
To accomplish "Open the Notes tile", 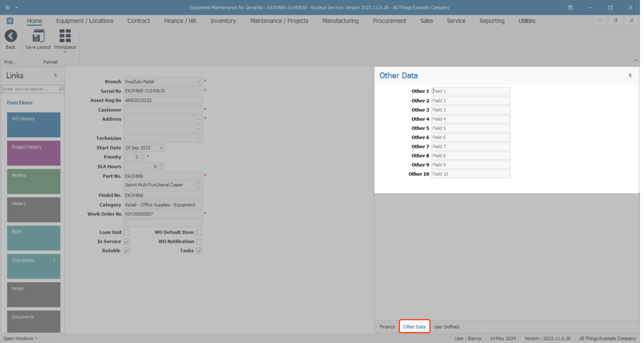I will [x=34, y=295].
